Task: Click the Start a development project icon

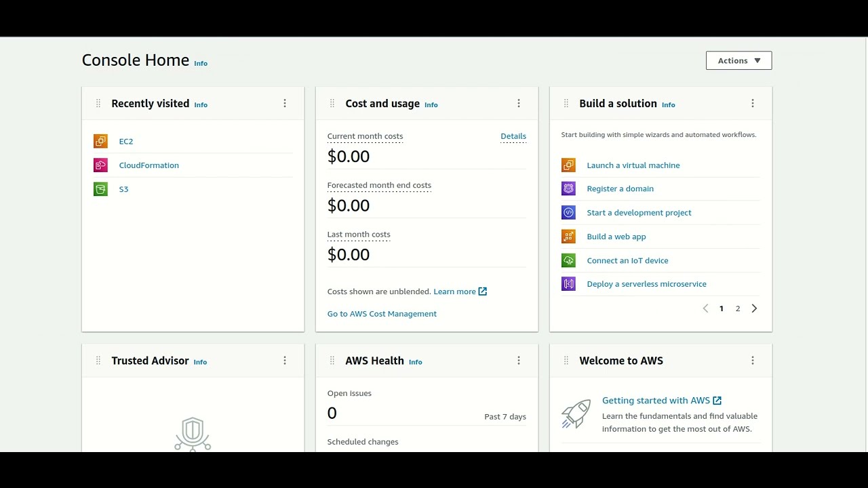Action: click(x=568, y=212)
